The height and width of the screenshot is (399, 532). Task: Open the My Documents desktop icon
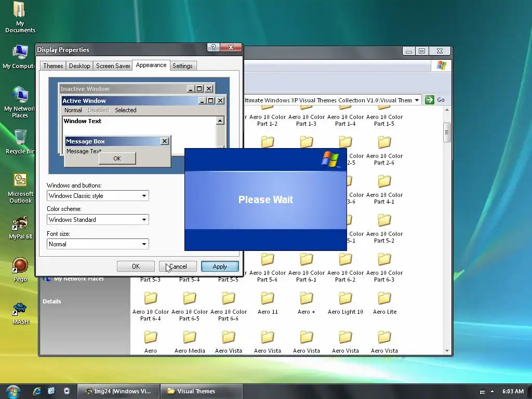pyautogui.click(x=20, y=17)
